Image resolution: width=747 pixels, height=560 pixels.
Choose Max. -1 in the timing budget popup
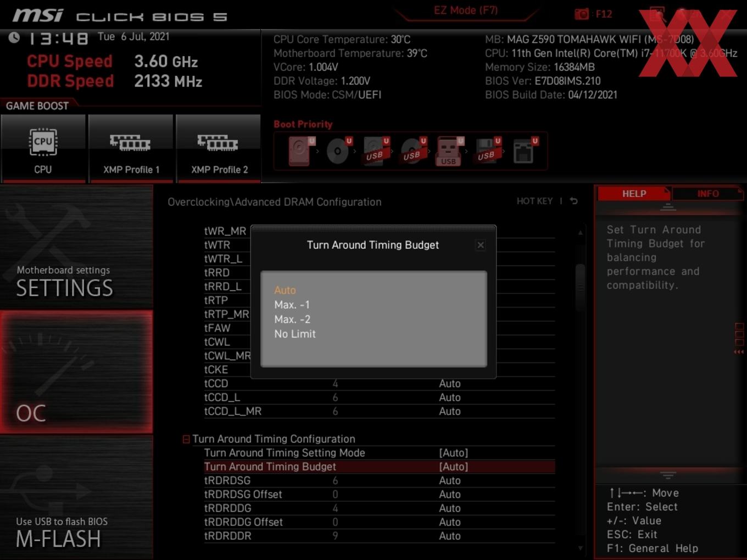[x=292, y=305]
